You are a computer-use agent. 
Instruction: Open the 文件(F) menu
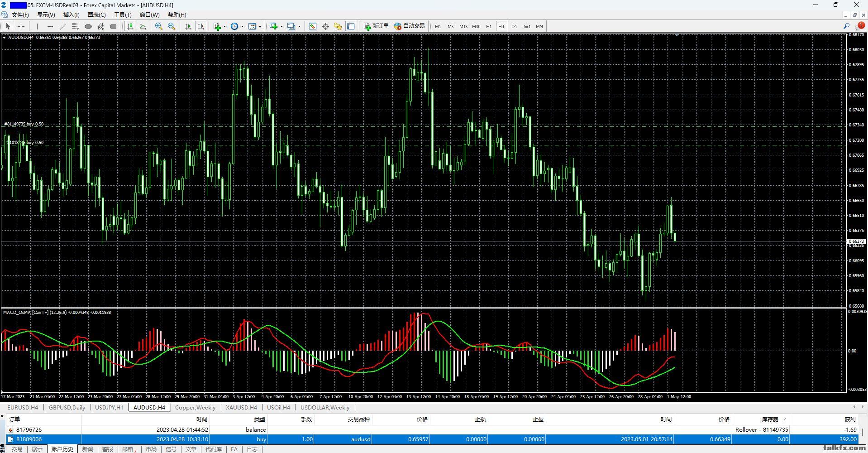pyautogui.click(x=20, y=15)
